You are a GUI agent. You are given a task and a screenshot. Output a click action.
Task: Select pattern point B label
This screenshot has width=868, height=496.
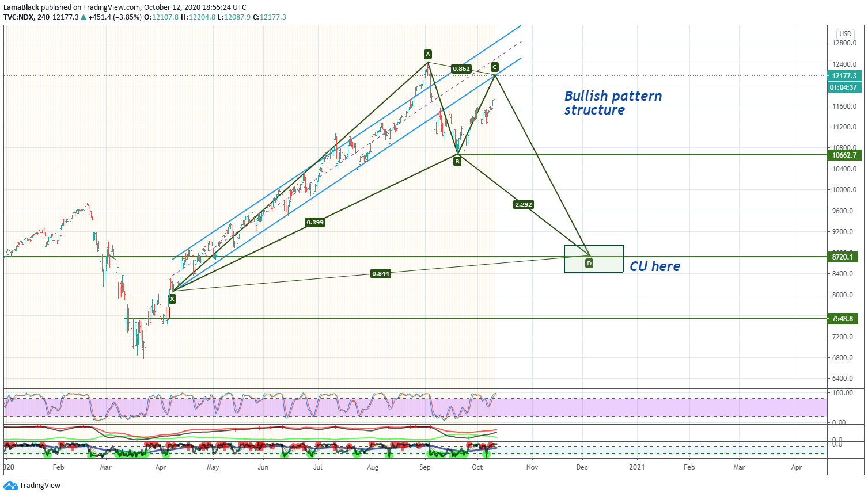point(457,162)
